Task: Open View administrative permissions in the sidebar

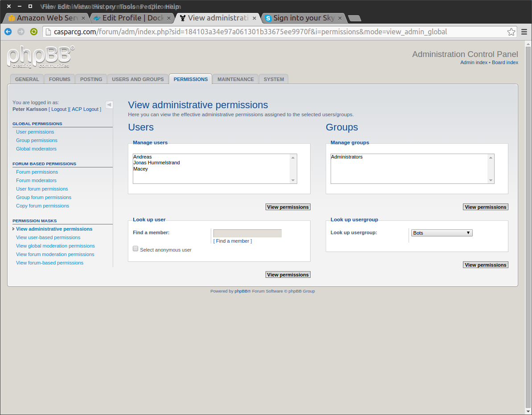Action: pos(54,229)
